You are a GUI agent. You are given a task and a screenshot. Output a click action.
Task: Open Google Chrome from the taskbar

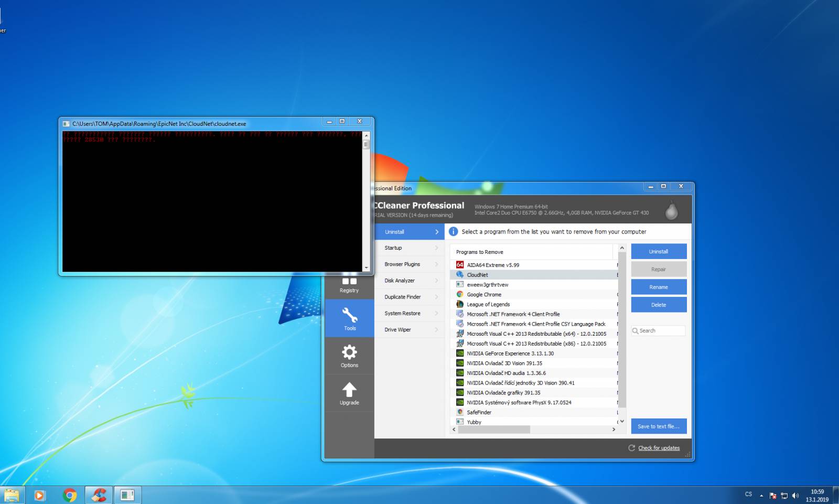coord(69,495)
